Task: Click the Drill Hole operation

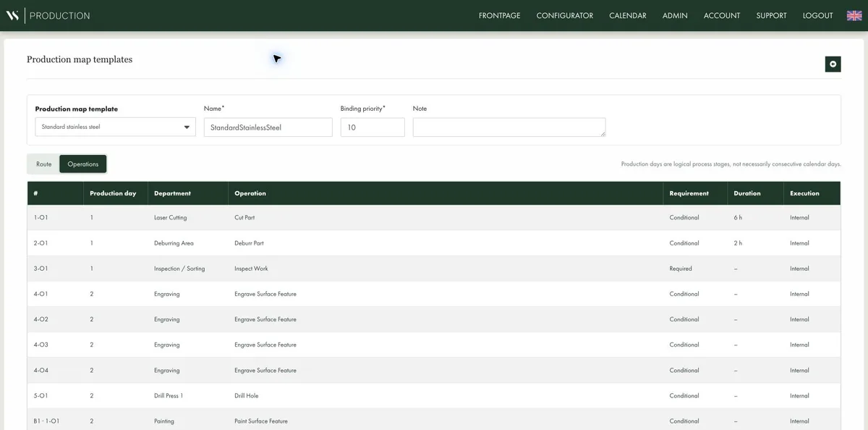Action: point(247,396)
